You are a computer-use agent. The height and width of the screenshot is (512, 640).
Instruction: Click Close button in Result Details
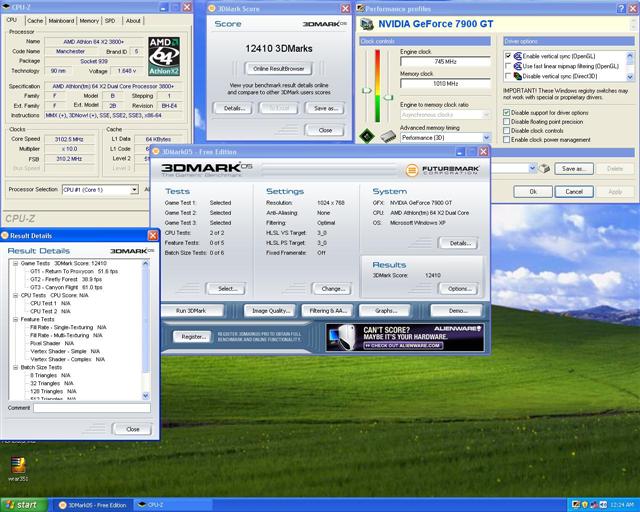tap(132, 429)
